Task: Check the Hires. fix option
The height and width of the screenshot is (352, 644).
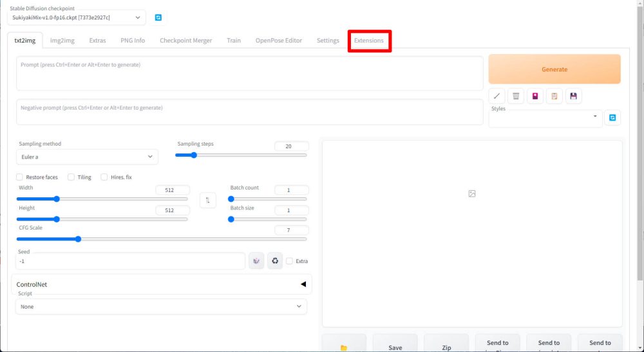Action: tap(104, 177)
